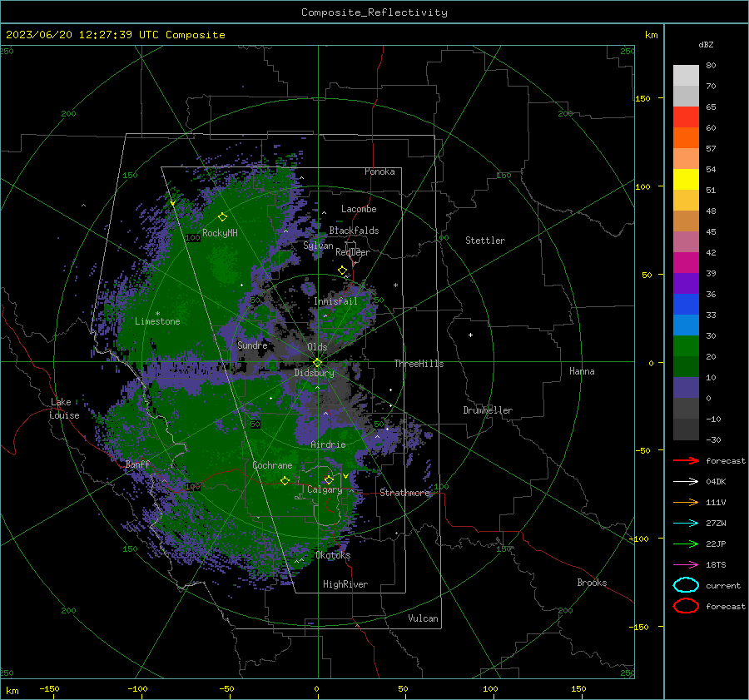Select the yellow 54-51 dBZ color band
Screen dimensions: 749x700
686,180
